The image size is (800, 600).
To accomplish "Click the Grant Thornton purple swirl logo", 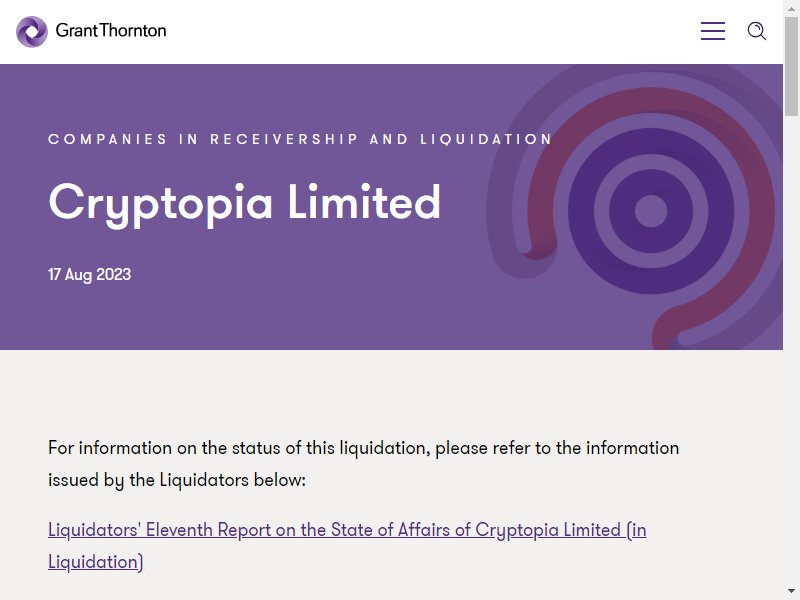I will click(x=32, y=31).
